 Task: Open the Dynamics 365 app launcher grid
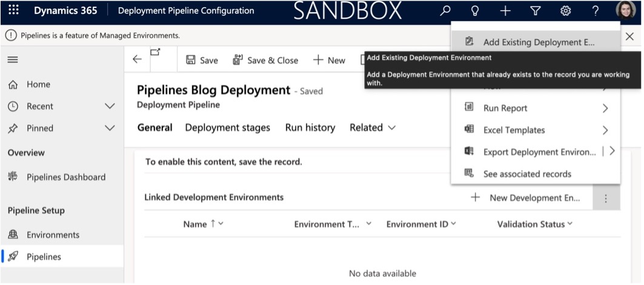click(13, 11)
